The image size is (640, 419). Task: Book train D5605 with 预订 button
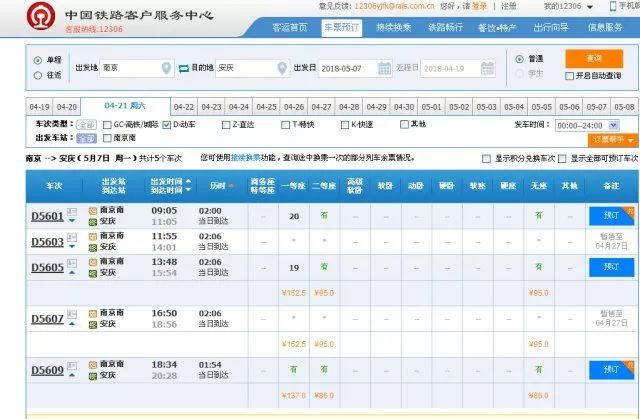pyautogui.click(x=611, y=267)
